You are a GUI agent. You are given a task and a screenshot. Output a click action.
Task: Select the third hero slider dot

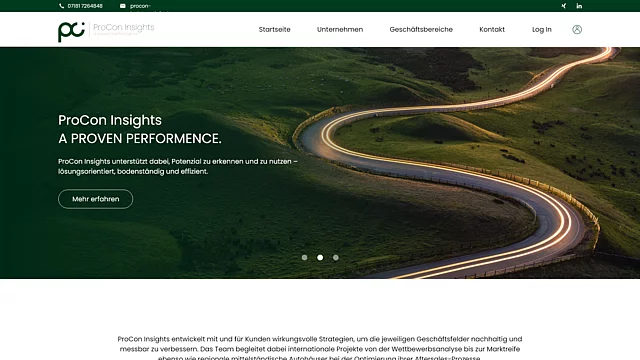coord(336,258)
